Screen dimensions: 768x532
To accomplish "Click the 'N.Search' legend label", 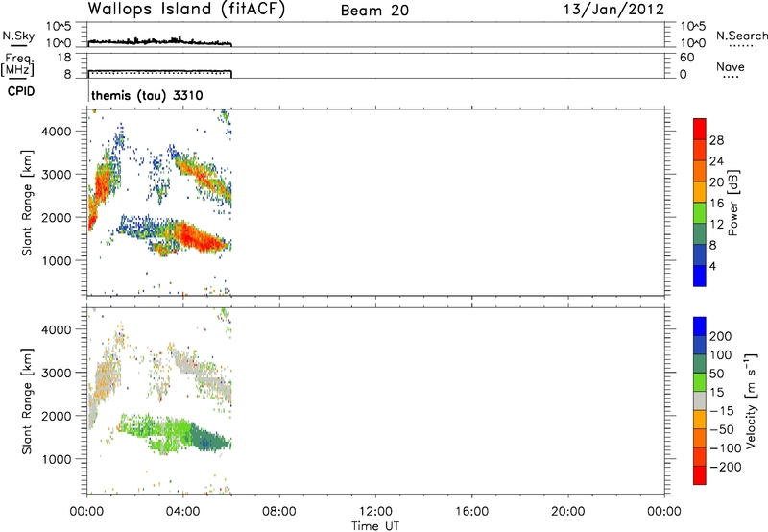I will (742, 36).
